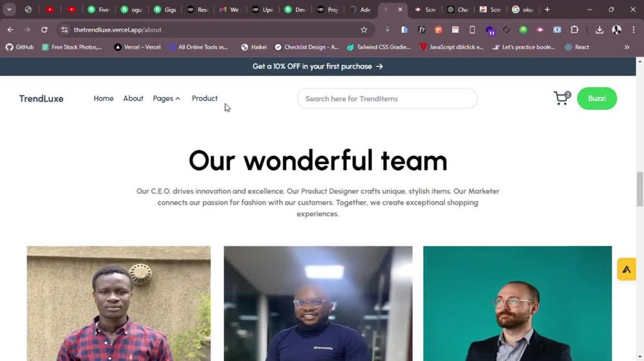Open Let's practice boolean bookmark
The image size is (644, 361).
pyautogui.click(x=524, y=47)
